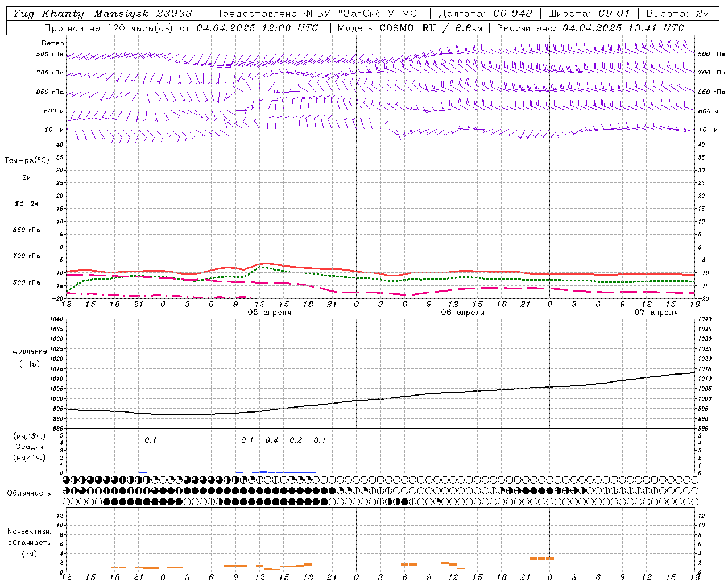
Task: Click the 07 апреля date marker
Action: [656, 313]
